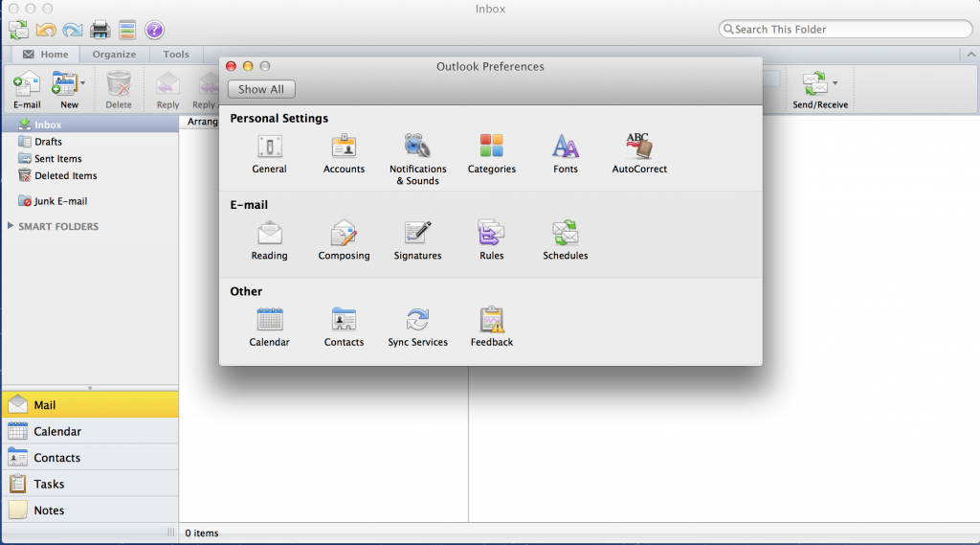Expand SMART FOLDERS disclosure triangle
This screenshot has height=545, width=980.
click(10, 226)
